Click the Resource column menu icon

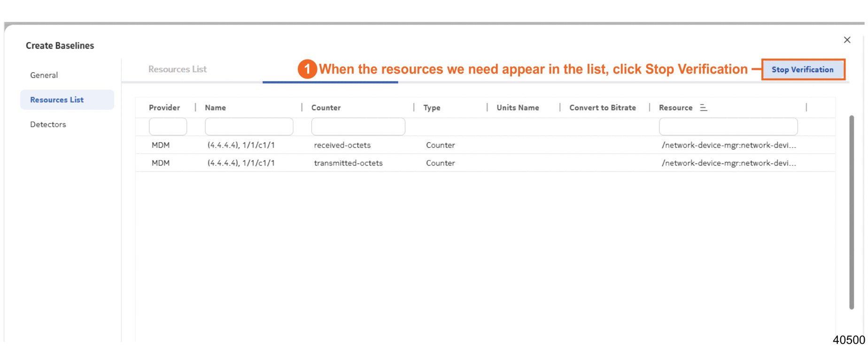click(x=703, y=107)
